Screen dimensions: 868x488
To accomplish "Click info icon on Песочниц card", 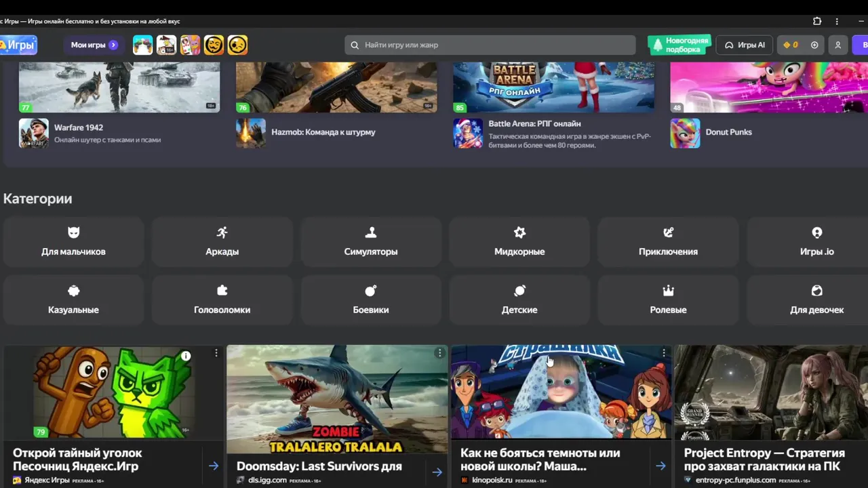I will pyautogui.click(x=186, y=356).
